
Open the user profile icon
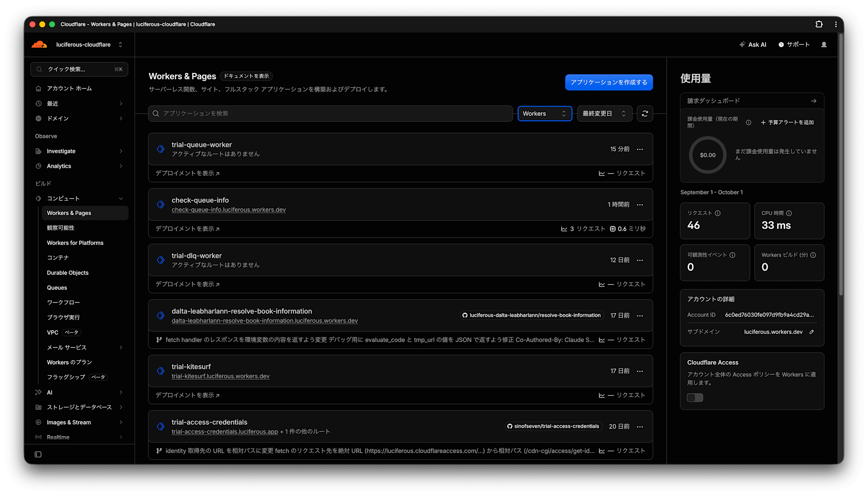(824, 45)
